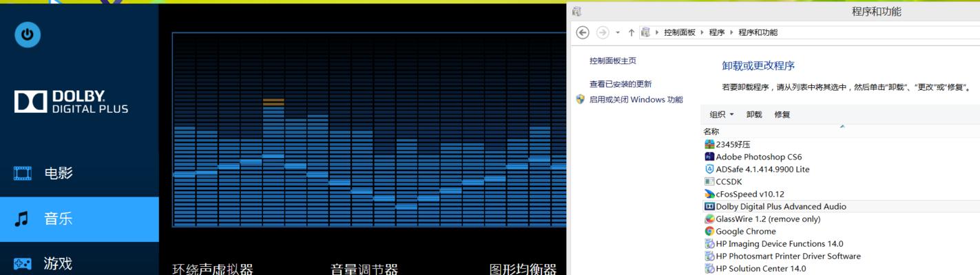The width and height of the screenshot is (980, 275).
Task: Go back in Programs and Features window
Action: point(583,32)
